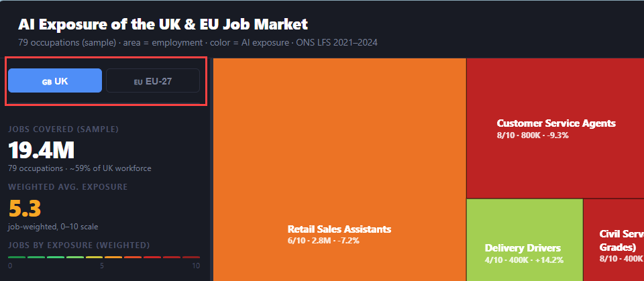Click the scale label 10 under exposure bar

[x=196, y=266]
